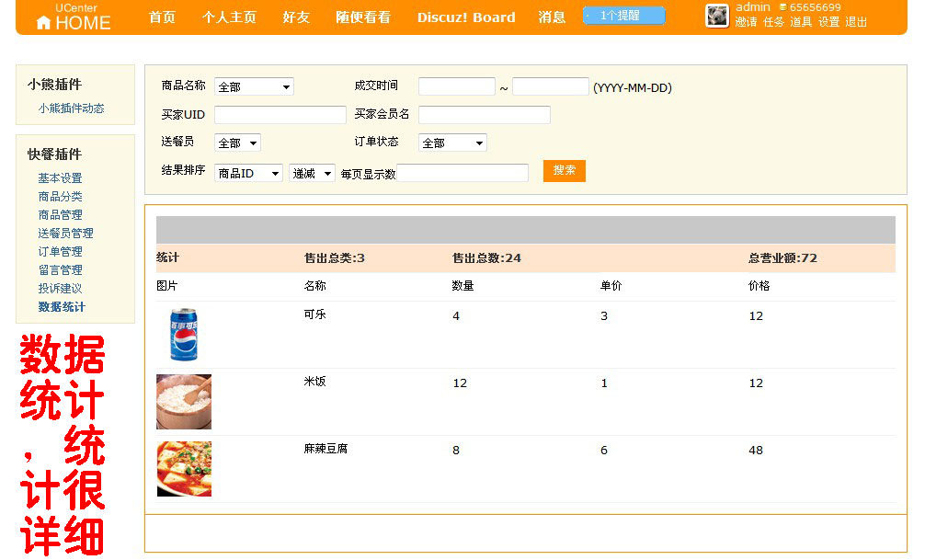Expand the 商品名称 dropdown
Image resolution: width=925 pixels, height=560 pixels.
pos(254,86)
